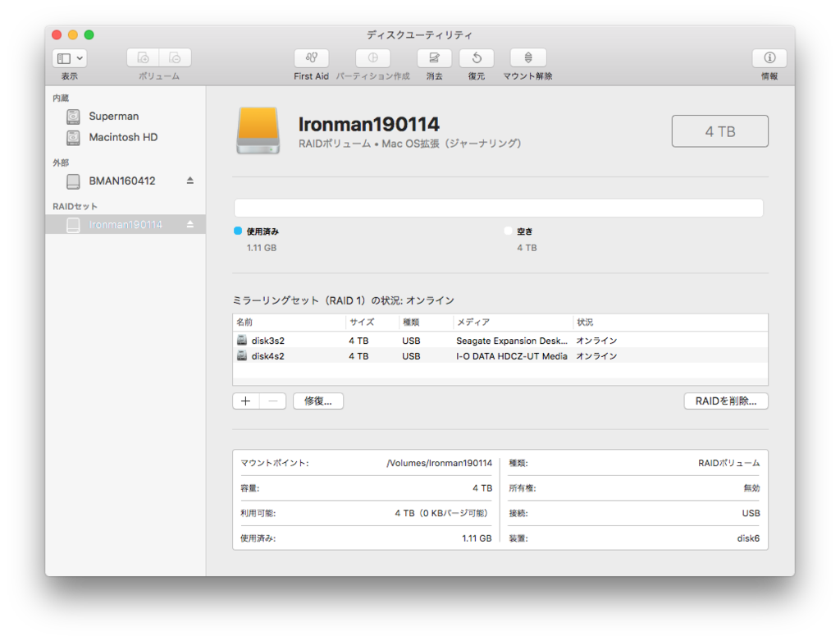840x641 pixels.
Task: Click the restore (復元) toolbar icon
Action: (477, 57)
